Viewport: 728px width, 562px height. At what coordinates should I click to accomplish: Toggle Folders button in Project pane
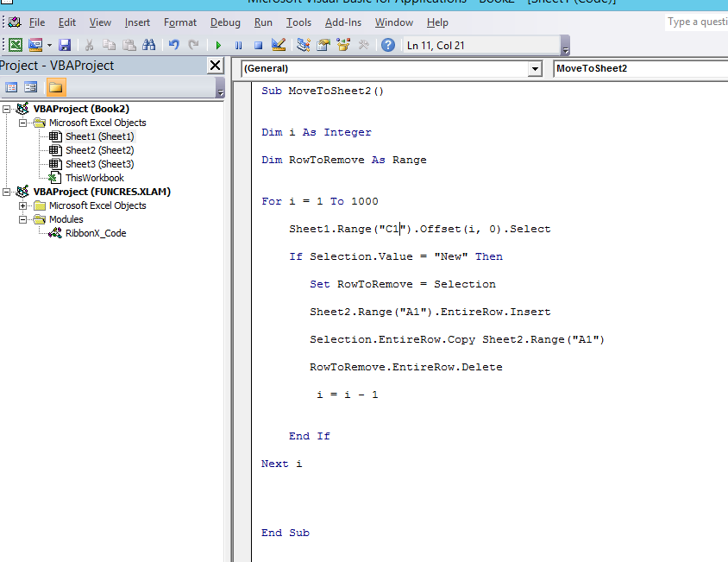point(56,87)
